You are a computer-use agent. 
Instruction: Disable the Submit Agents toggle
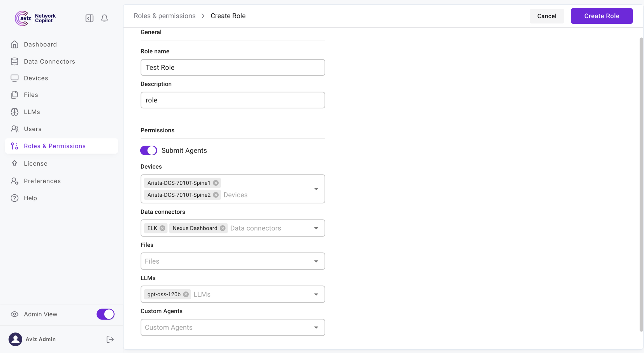click(x=149, y=151)
